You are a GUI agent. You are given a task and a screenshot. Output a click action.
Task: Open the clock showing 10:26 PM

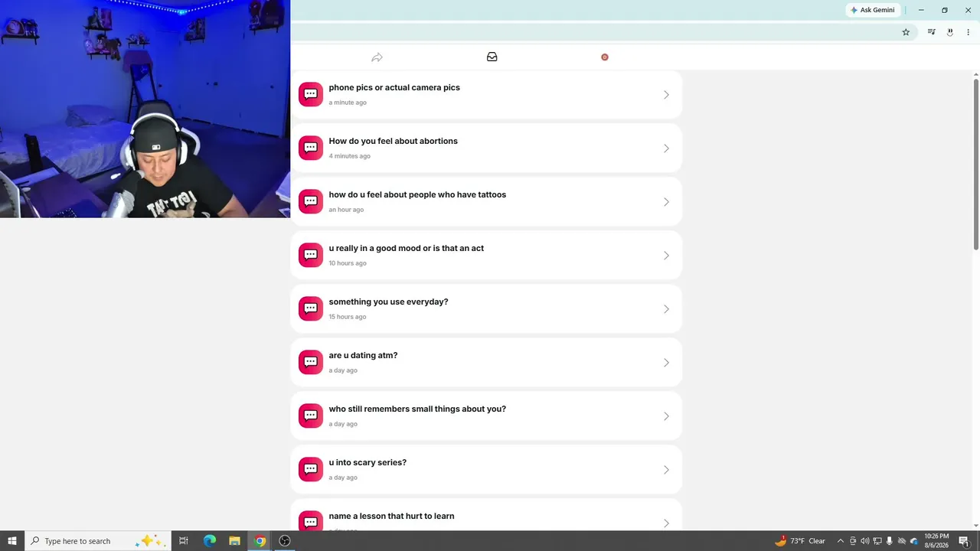point(936,541)
